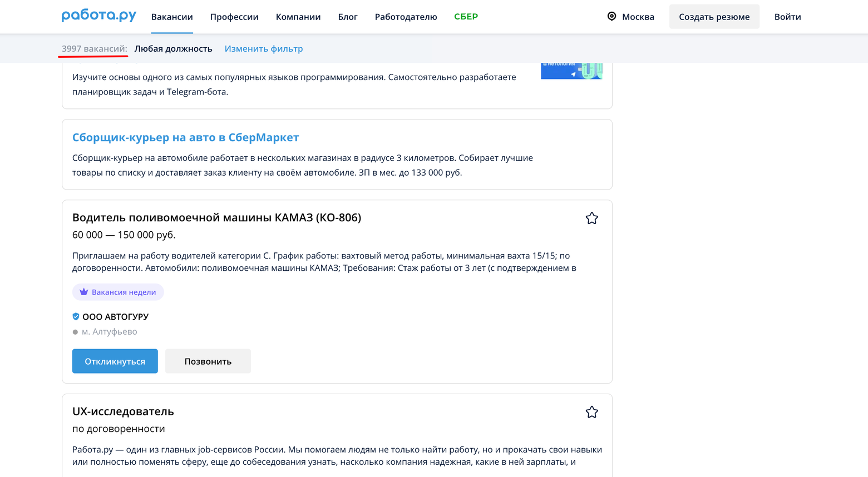The image size is (868, 477).
Task: Open the UX-исследователь vacancy title
Action: 123,411
